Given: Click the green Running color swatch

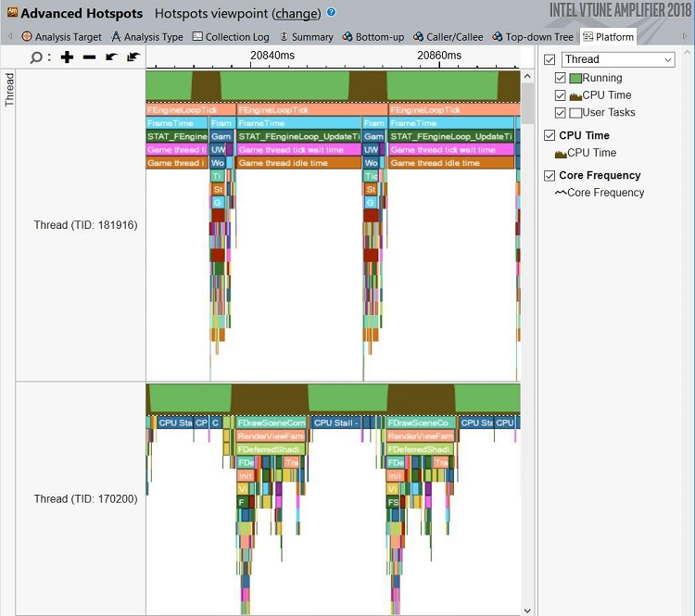Looking at the screenshot, I should click(x=575, y=78).
